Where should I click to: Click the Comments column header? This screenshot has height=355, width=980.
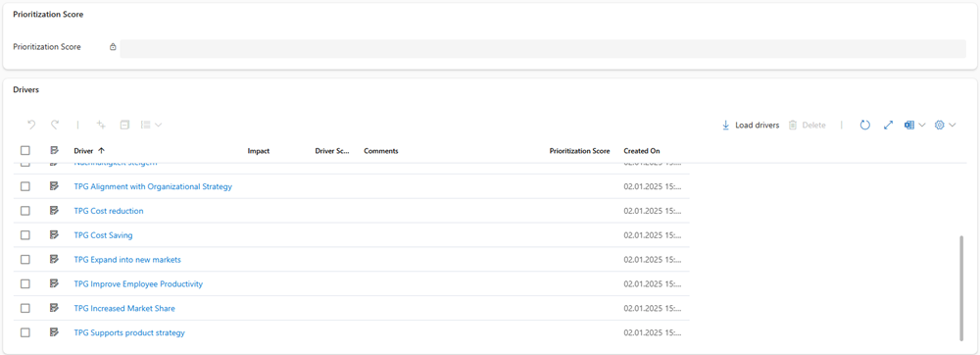coord(381,151)
